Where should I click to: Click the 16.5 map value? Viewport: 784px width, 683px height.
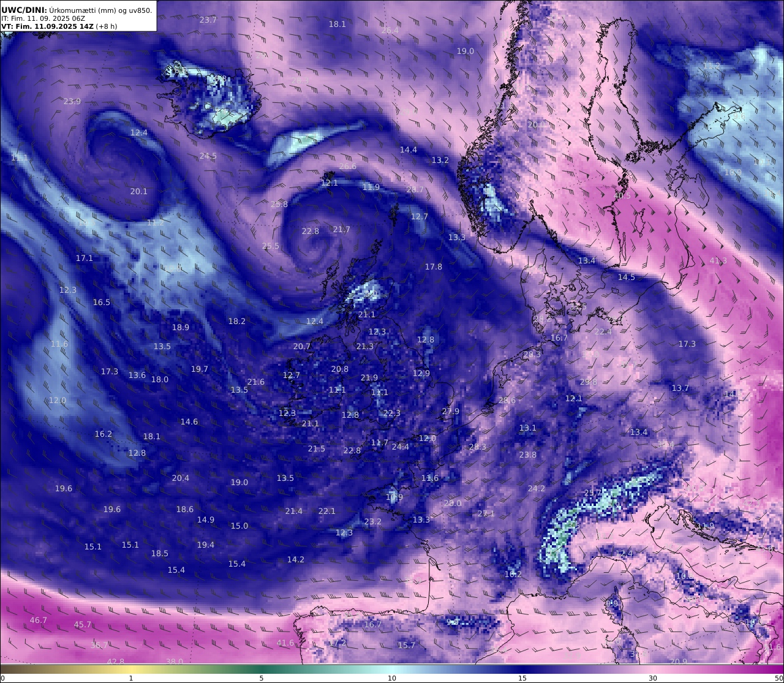[x=102, y=302]
